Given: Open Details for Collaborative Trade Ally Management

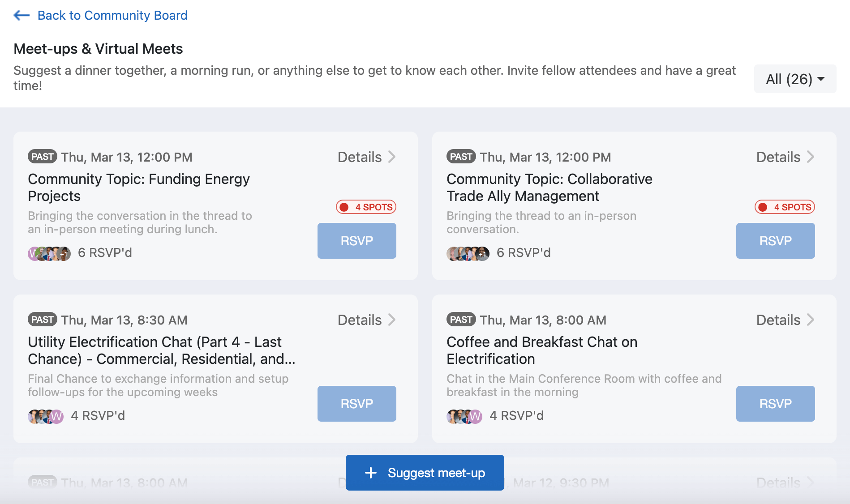Looking at the screenshot, I should (785, 157).
